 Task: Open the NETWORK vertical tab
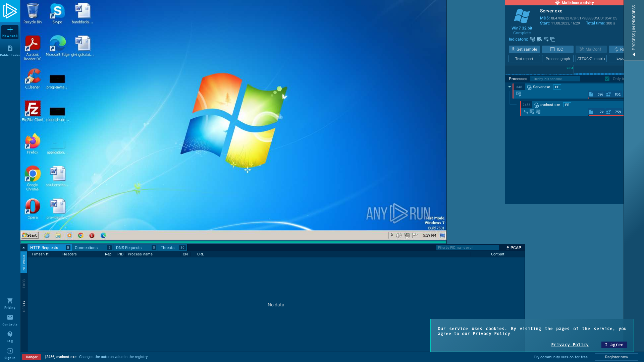click(x=24, y=262)
